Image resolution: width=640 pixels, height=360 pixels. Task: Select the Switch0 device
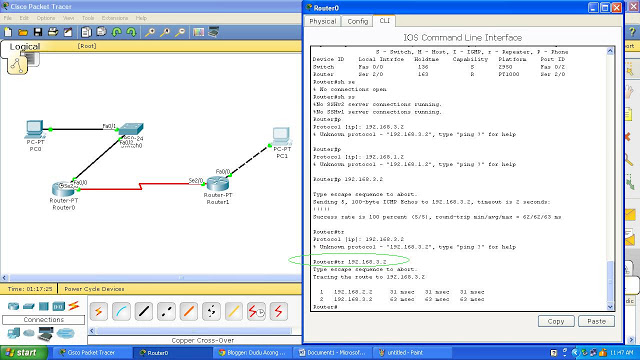131,130
